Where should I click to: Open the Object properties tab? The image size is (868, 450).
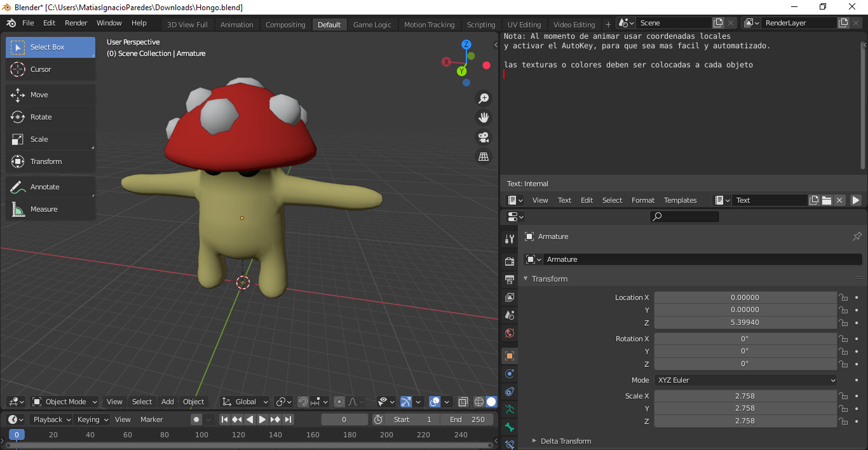point(509,355)
